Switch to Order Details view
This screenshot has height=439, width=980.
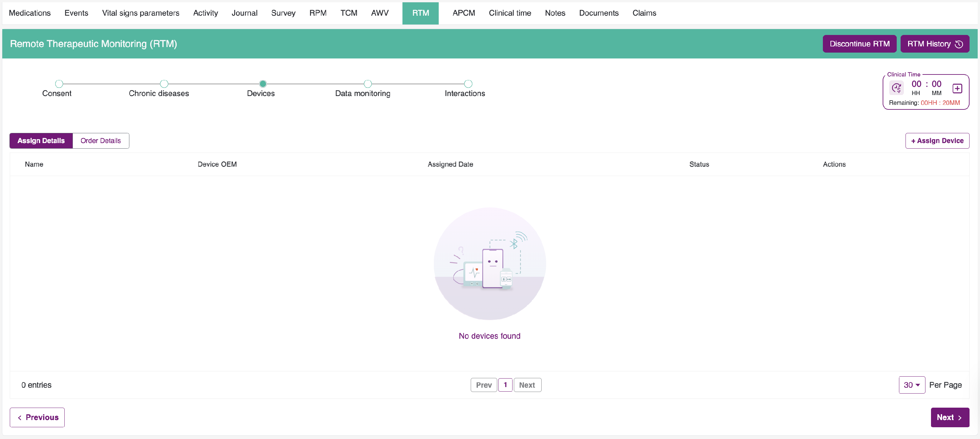pos(100,141)
